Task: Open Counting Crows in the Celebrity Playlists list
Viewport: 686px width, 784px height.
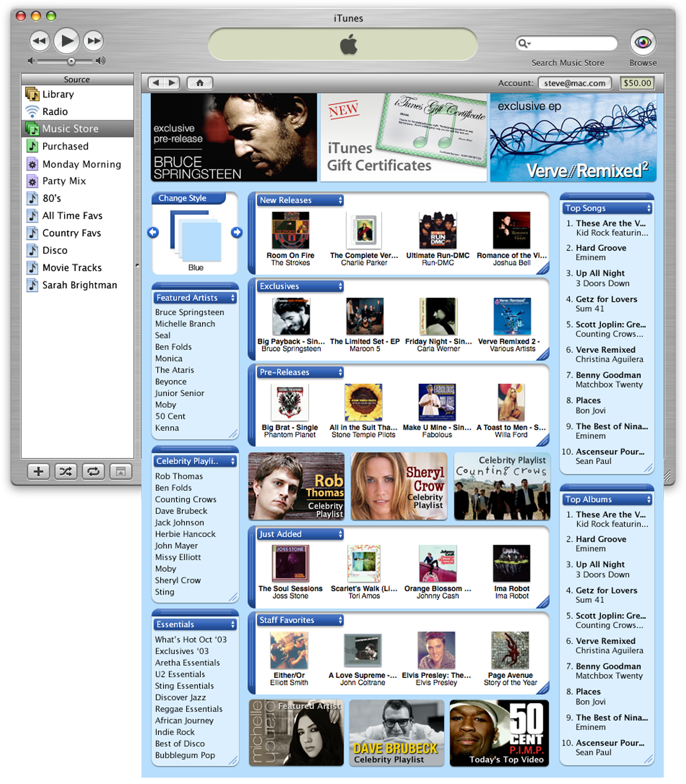Action: pyautogui.click(x=186, y=499)
